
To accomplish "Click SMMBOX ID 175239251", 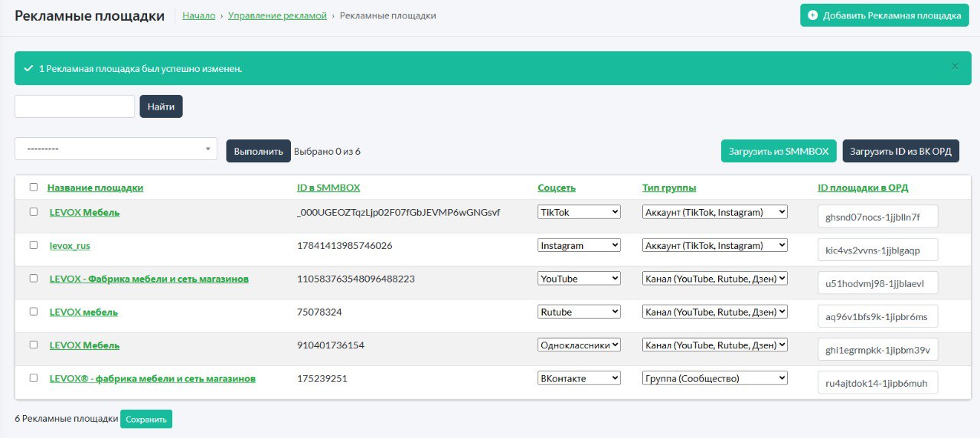I will [322, 379].
